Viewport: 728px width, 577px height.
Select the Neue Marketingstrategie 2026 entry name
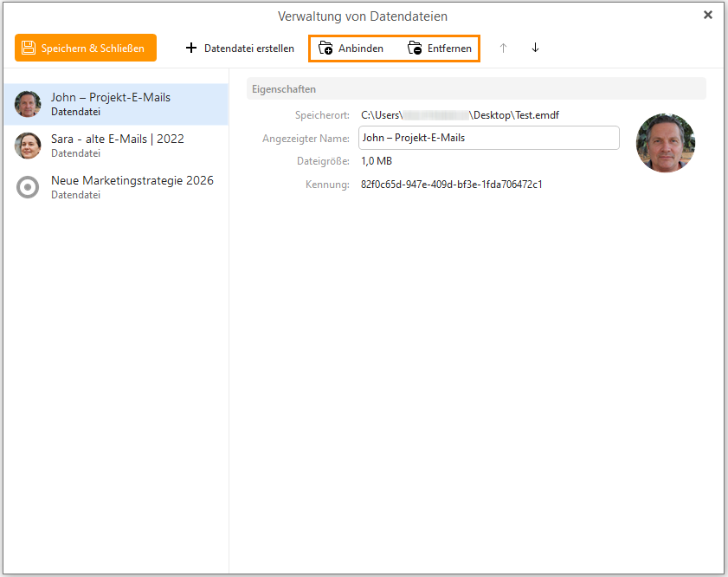pyautogui.click(x=132, y=181)
